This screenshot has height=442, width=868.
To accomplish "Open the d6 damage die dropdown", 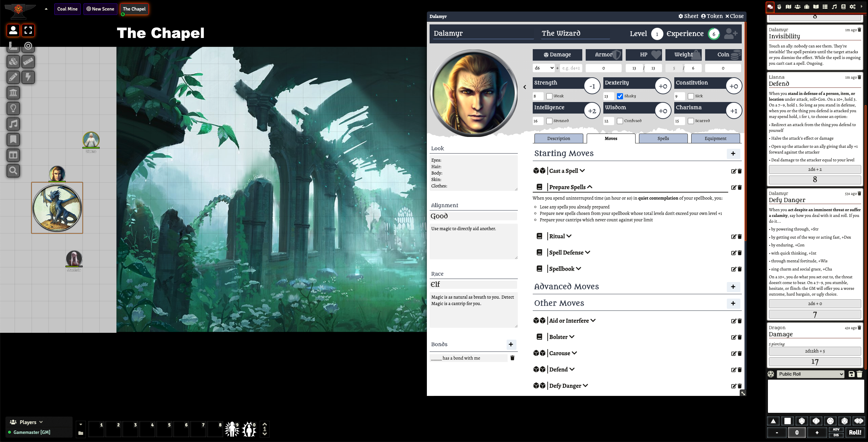I will click(544, 68).
